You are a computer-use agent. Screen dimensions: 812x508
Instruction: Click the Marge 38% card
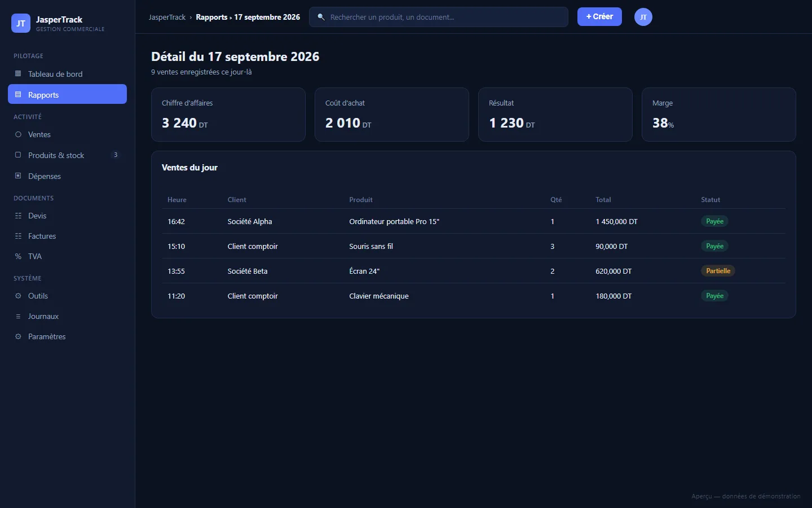coord(719,115)
